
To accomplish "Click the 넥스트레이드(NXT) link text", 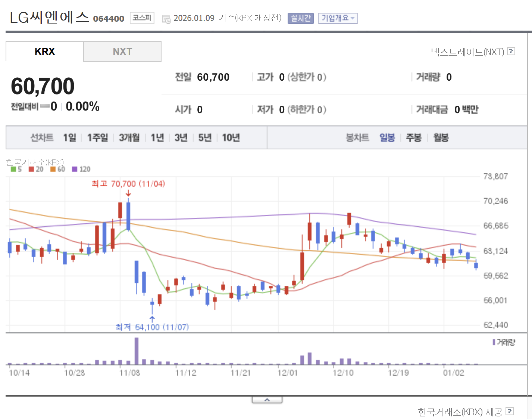I will pos(467,52).
